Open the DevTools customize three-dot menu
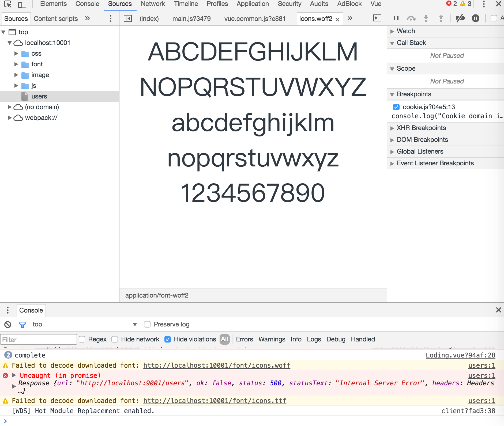Viewport: 504px width, 426px height. (484, 4)
